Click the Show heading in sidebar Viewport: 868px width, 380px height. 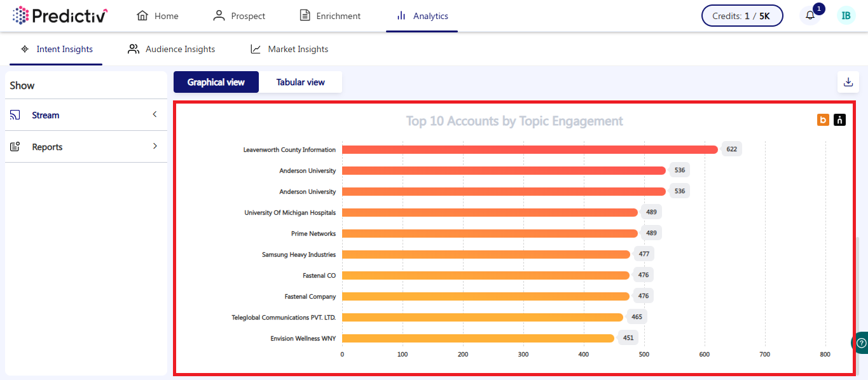pos(22,86)
